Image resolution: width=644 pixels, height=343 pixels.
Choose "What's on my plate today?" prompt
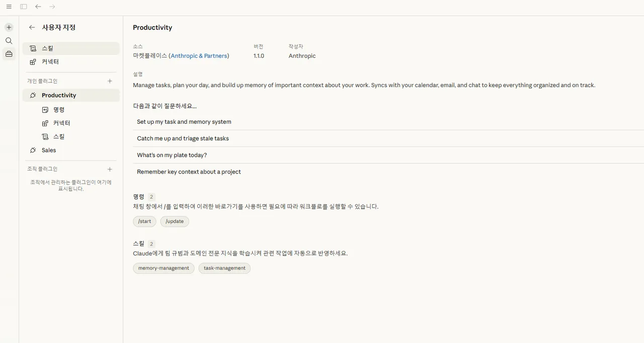pos(388,155)
